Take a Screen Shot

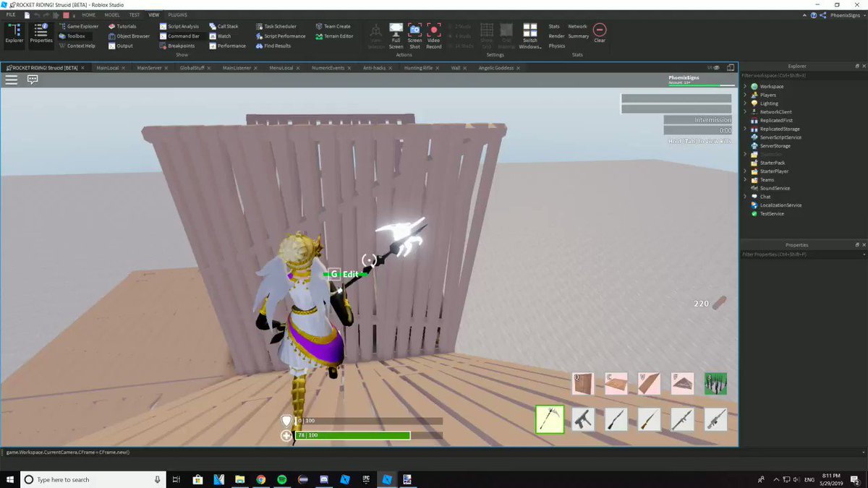[x=414, y=35]
